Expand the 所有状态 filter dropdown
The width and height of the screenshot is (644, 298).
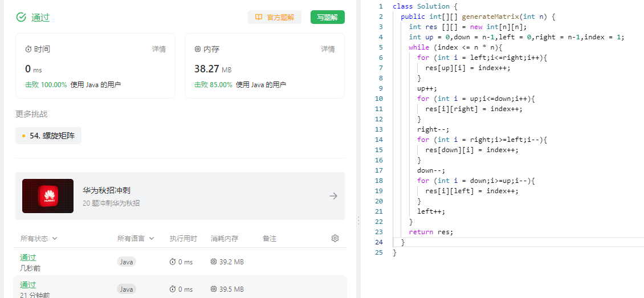click(x=39, y=239)
